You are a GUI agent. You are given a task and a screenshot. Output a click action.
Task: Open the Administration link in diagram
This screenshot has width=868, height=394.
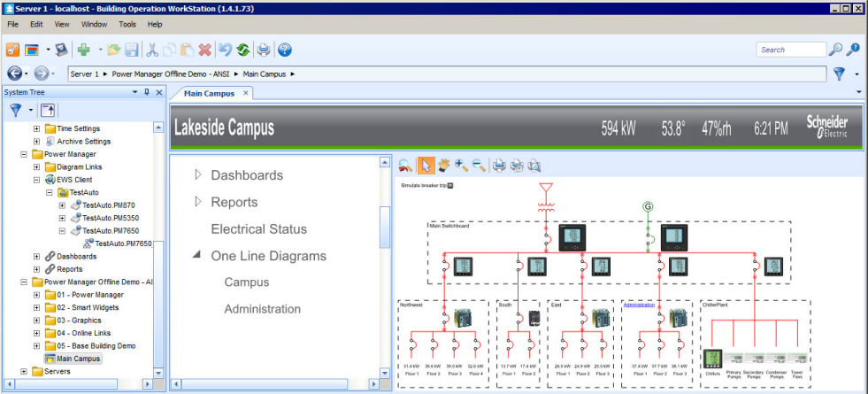tap(639, 305)
